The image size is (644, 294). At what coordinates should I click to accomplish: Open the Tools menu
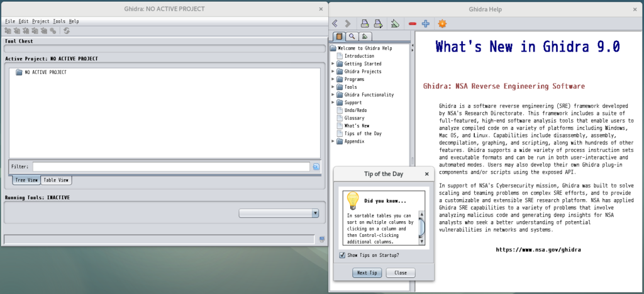pyautogui.click(x=59, y=21)
